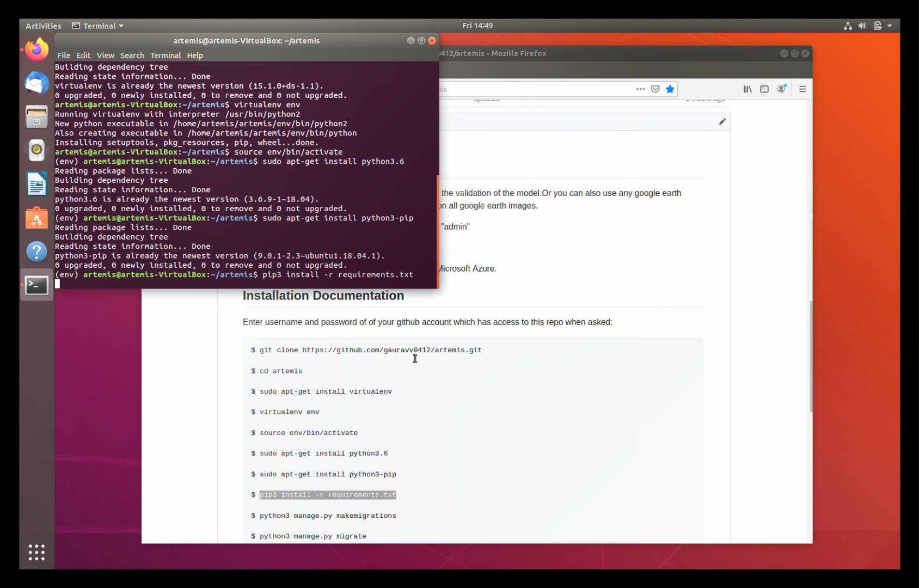Image resolution: width=919 pixels, height=588 pixels.
Task: Click Activities in the top bar
Action: point(44,26)
